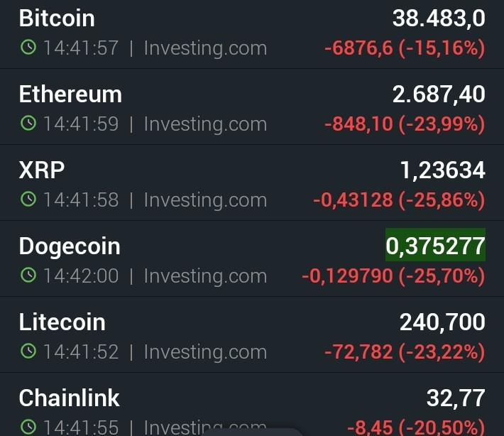Select the Litecoin entry
The width and height of the screenshot is (504, 436).
coord(252,334)
